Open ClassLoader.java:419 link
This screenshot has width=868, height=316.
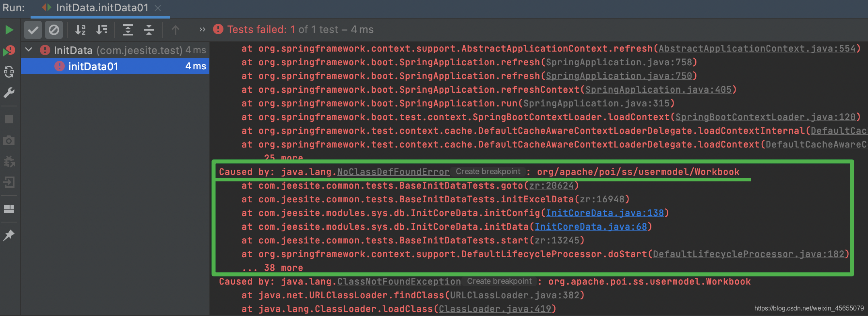tap(495, 309)
